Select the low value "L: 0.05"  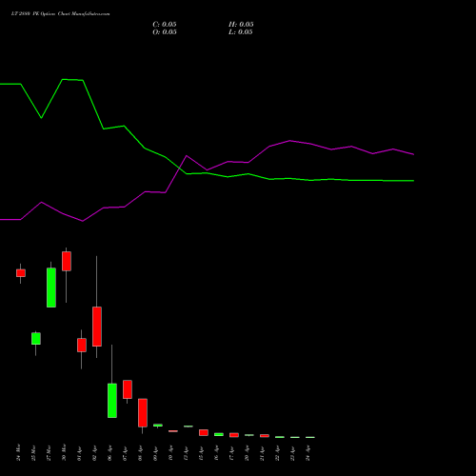[241, 32]
